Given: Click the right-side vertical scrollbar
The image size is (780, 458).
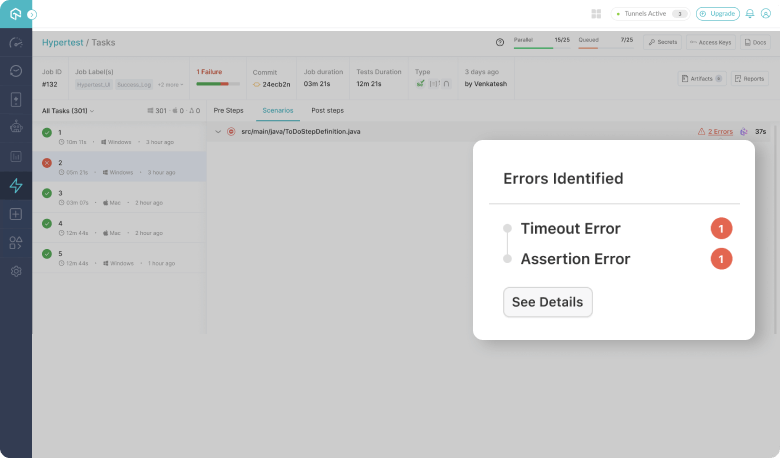Looking at the screenshot, I should (775, 229).
